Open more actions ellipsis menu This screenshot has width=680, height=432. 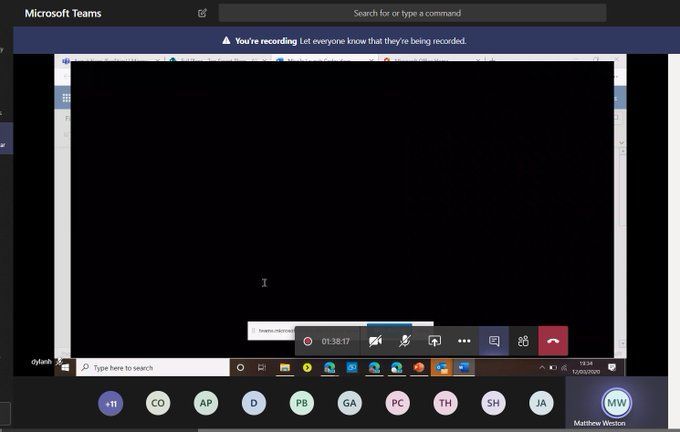[464, 341]
